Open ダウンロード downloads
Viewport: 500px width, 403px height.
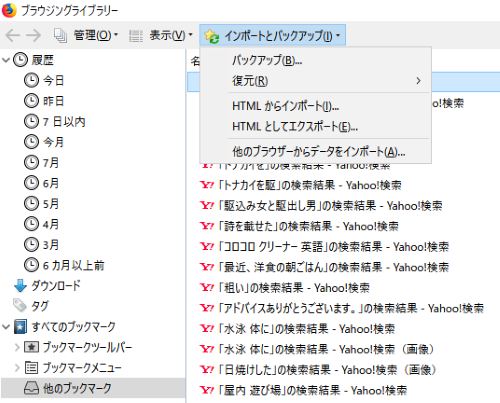pyautogui.click(x=56, y=286)
